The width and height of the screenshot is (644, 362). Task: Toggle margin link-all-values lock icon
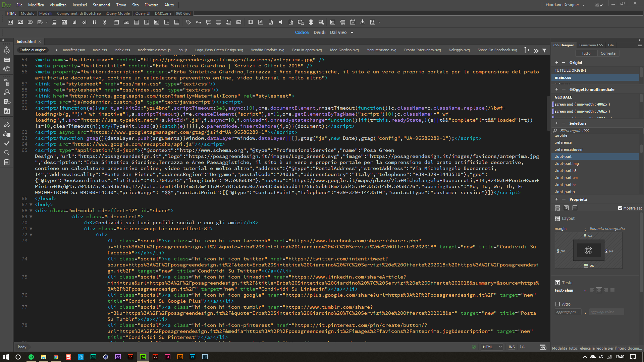pyautogui.click(x=588, y=250)
